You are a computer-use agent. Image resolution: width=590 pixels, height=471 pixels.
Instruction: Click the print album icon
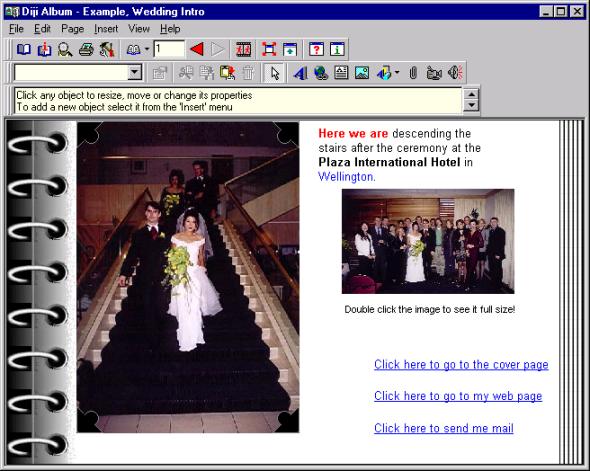point(86,50)
